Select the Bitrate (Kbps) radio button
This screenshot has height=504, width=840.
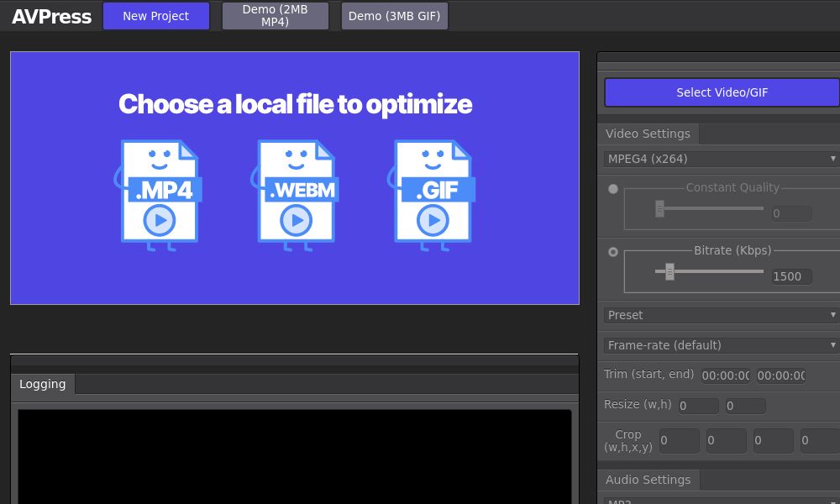pos(613,251)
